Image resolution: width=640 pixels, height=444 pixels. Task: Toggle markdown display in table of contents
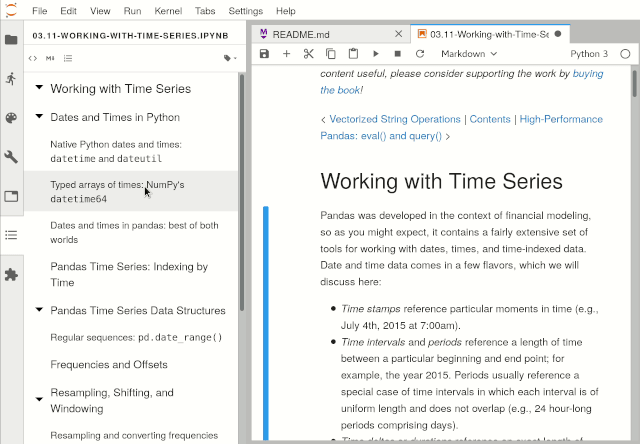(x=50, y=58)
